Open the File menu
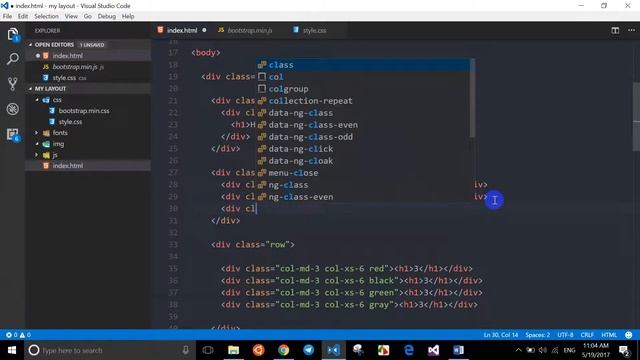This screenshot has width=640, height=360. coord(7,16)
